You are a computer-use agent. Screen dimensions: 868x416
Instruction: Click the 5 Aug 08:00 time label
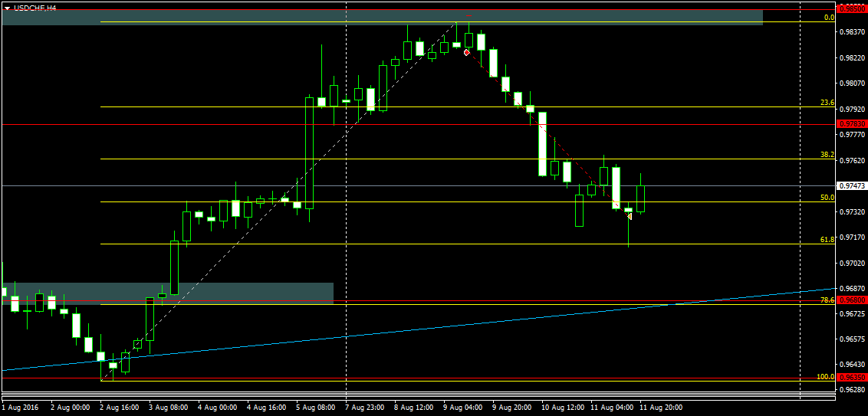coord(316,407)
